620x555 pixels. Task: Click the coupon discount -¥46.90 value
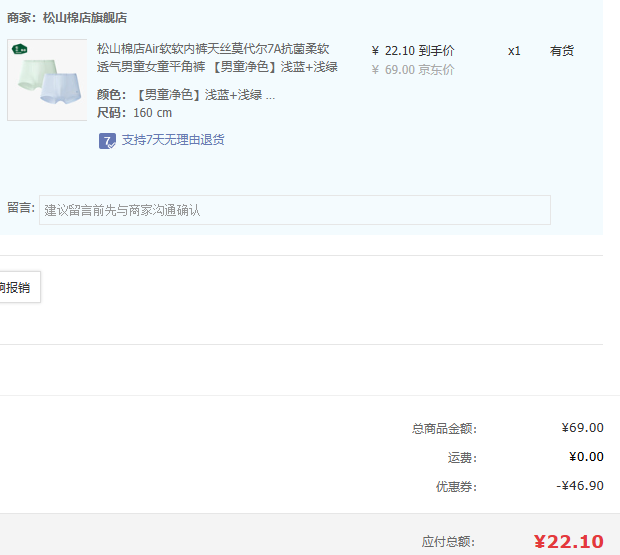click(580, 485)
